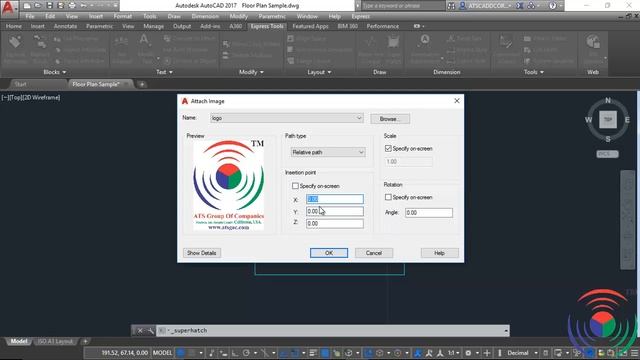Click the command line customize wrench icon
The image size is (640, 360).
[x=151, y=331]
